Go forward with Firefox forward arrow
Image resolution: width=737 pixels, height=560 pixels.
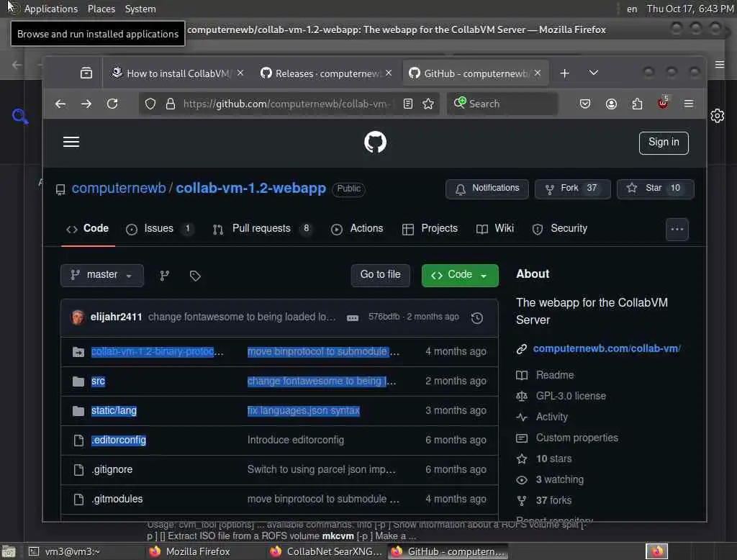86,104
